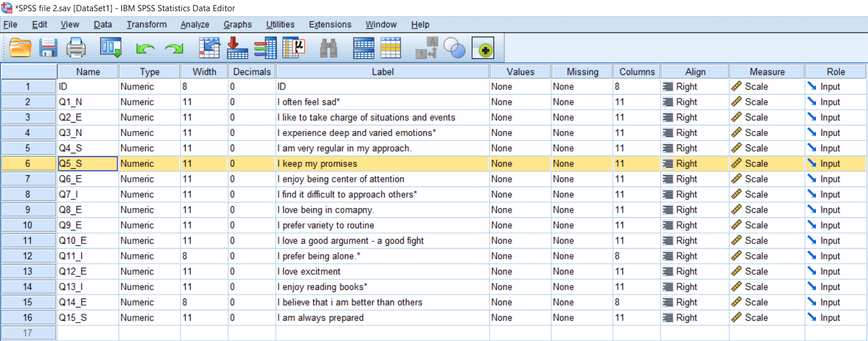This screenshot has height=341, width=868.
Task: Save the dataset using the Save icon
Action: click(48, 48)
